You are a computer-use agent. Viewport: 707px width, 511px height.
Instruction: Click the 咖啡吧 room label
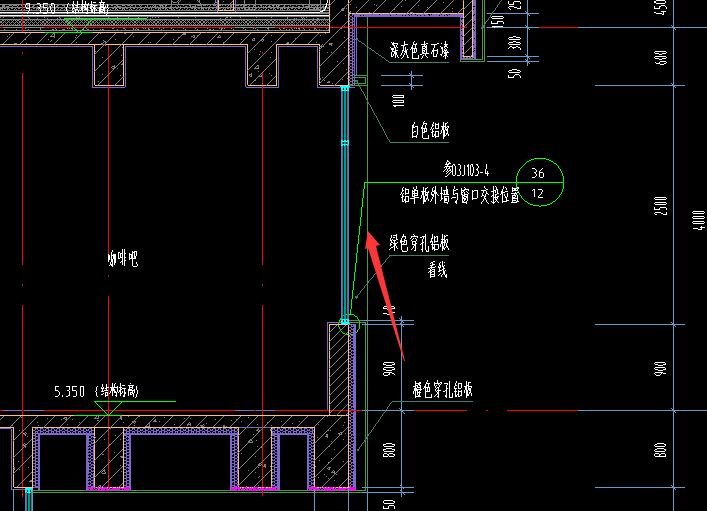click(x=122, y=259)
